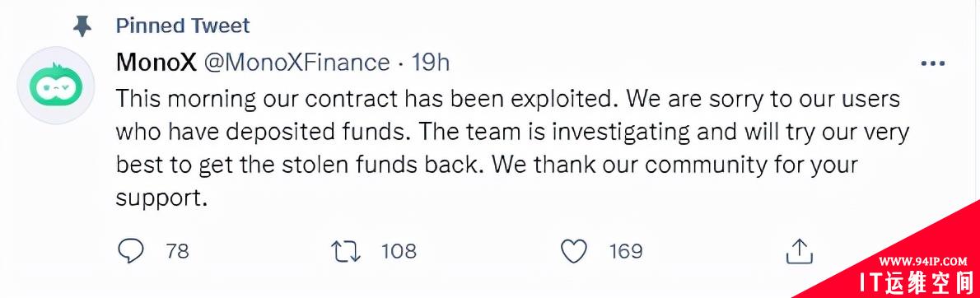Click the final word "support." in the tweet
This screenshot has width=980, height=298.
pos(161,198)
